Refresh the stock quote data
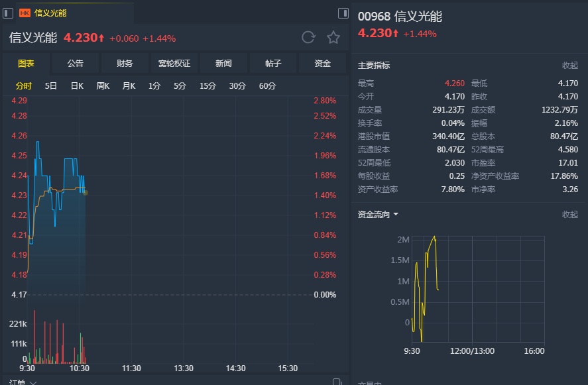The image size is (588, 385). [308, 38]
